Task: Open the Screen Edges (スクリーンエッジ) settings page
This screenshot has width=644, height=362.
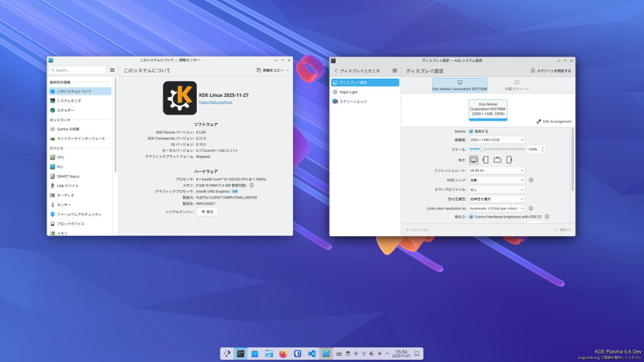Action: (354, 101)
